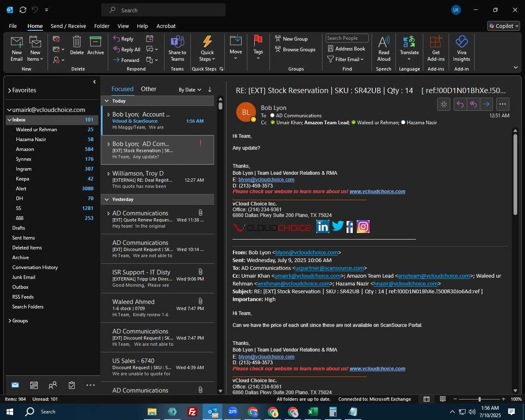The width and height of the screenshot is (525, 420).
Task: Reverse sort order arrow in message list
Action: tap(210, 89)
